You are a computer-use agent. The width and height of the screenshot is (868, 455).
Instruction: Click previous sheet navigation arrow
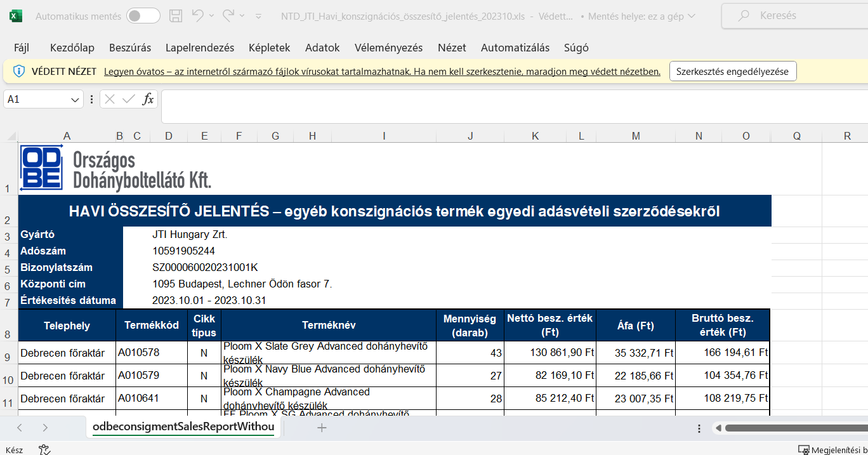pyautogui.click(x=20, y=428)
